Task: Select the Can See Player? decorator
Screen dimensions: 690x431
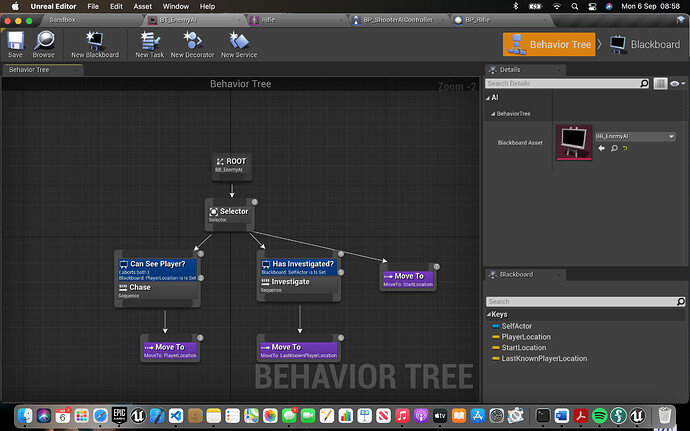Action: click(x=158, y=270)
